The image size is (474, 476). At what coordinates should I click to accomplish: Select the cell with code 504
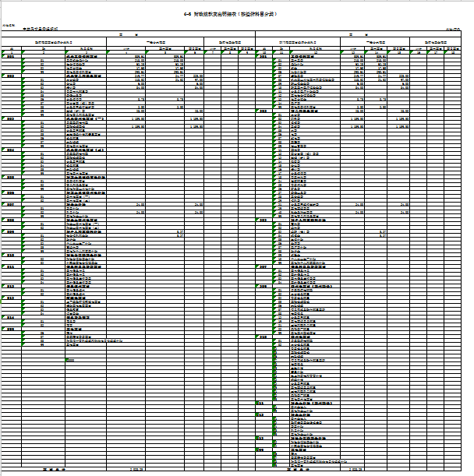[x=11, y=149]
